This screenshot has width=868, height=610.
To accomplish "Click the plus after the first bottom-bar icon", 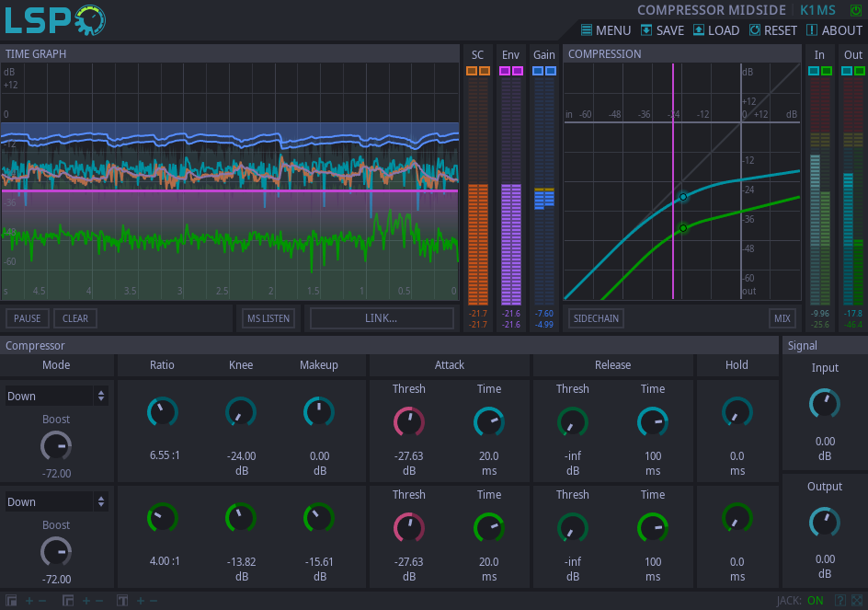I will [x=29, y=601].
